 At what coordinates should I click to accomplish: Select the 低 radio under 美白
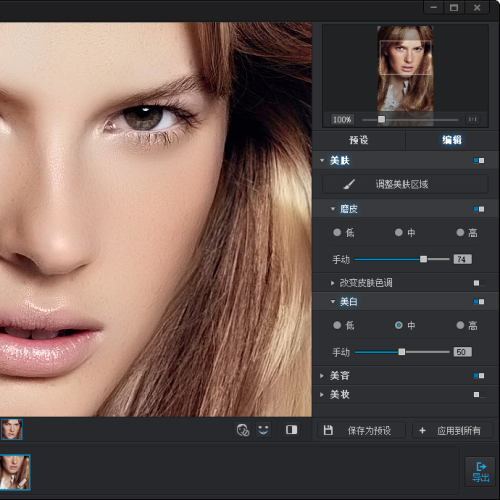[x=337, y=325]
